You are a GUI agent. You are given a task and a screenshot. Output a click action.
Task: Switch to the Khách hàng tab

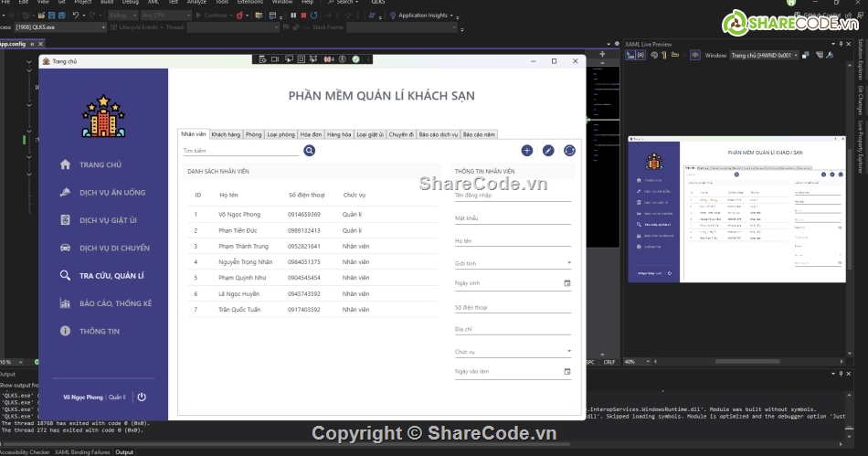226,134
